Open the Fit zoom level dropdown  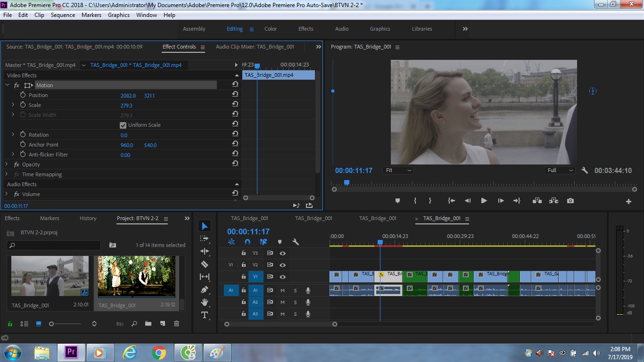point(398,171)
